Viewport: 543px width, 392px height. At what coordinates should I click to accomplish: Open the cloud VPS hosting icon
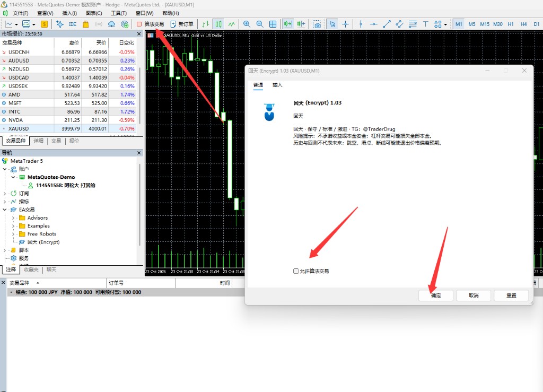click(x=111, y=24)
